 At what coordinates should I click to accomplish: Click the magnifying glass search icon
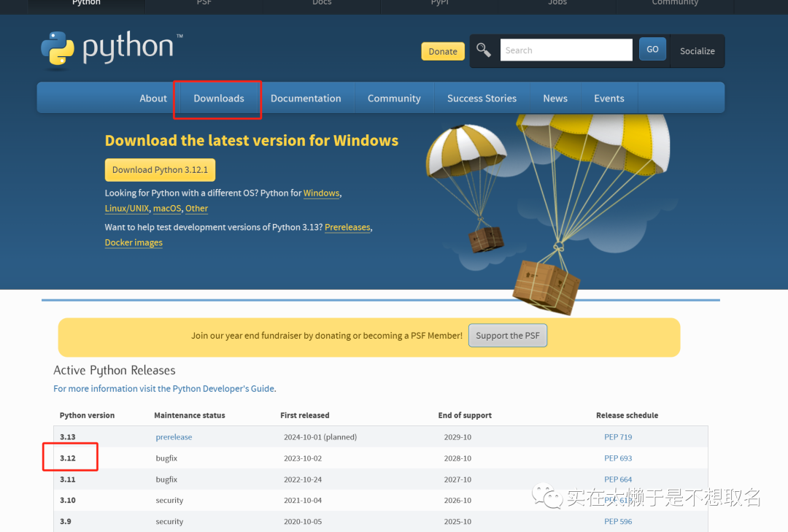(x=483, y=50)
